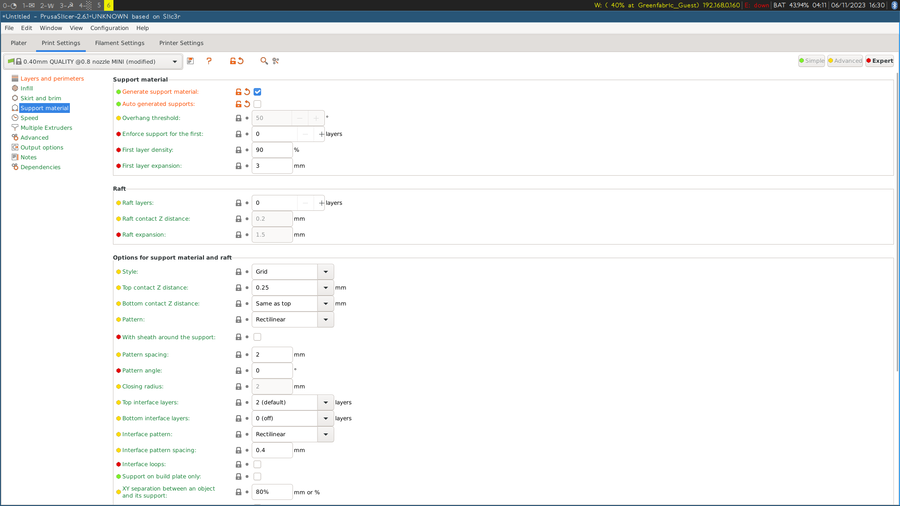
Task: Click the First layer density field
Action: (272, 150)
